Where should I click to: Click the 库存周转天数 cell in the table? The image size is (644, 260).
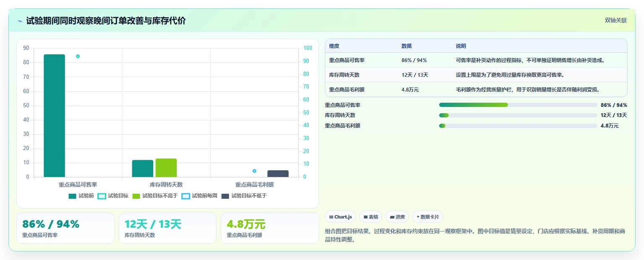tap(344, 75)
